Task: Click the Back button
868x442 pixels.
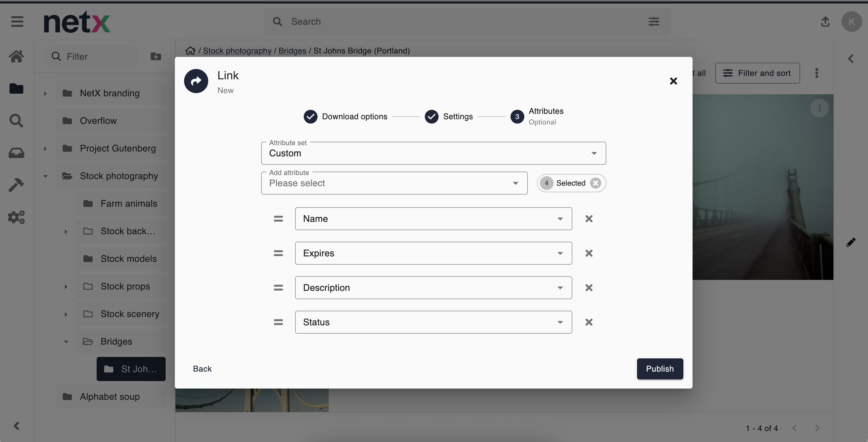Action: pos(202,369)
